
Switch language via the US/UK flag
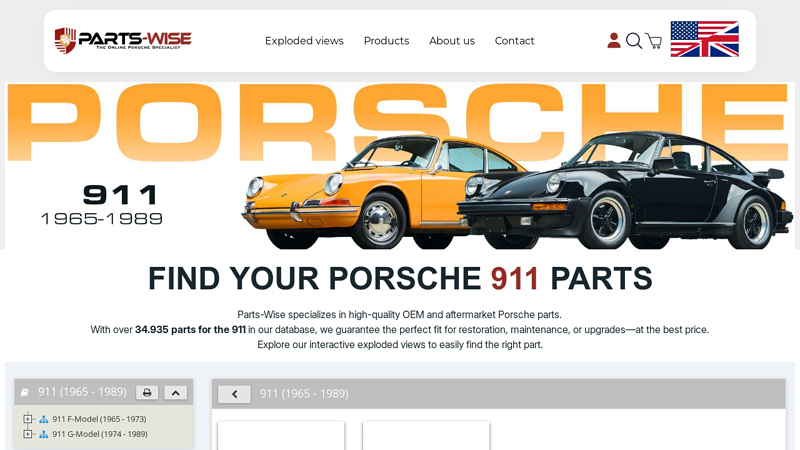click(705, 39)
